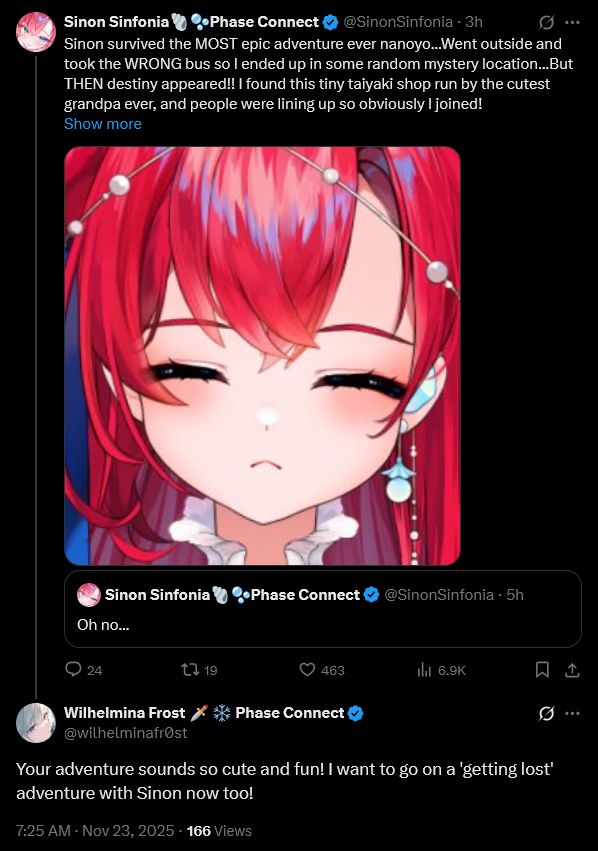
Task: Open Grok icon on Wilhelmina Frost's reply
Action: [546, 713]
